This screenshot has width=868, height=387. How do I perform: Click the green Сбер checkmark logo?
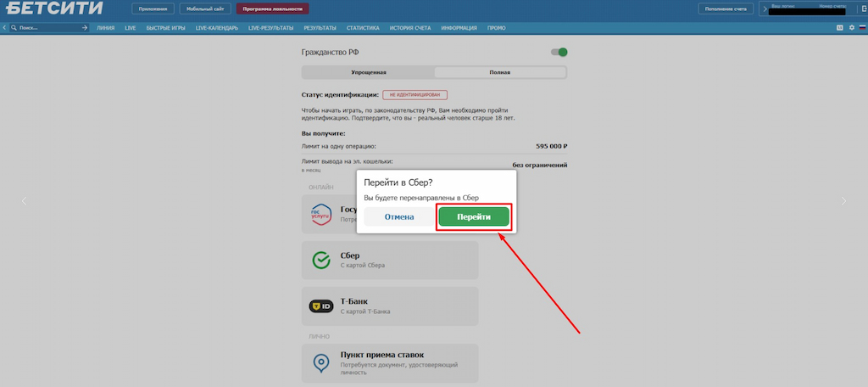pyautogui.click(x=320, y=260)
